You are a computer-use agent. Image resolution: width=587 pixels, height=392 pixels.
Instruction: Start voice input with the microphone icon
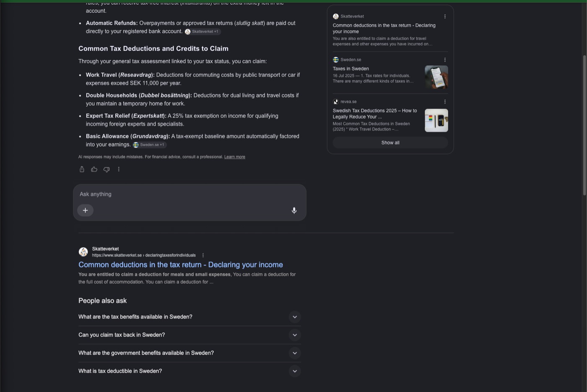coord(294,210)
